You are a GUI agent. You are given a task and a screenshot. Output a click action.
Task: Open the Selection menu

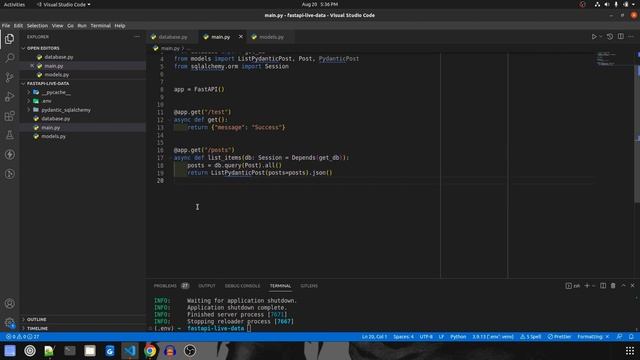pyautogui.click(x=37, y=25)
